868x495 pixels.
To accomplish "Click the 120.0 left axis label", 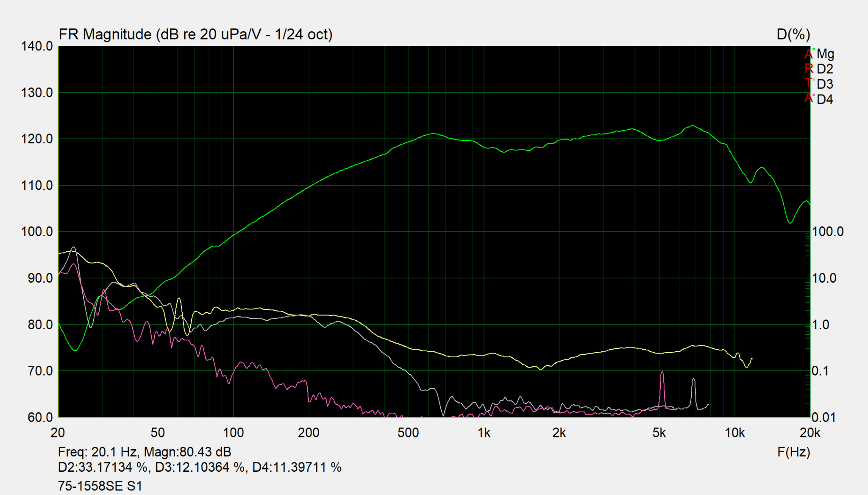I will pyautogui.click(x=37, y=139).
